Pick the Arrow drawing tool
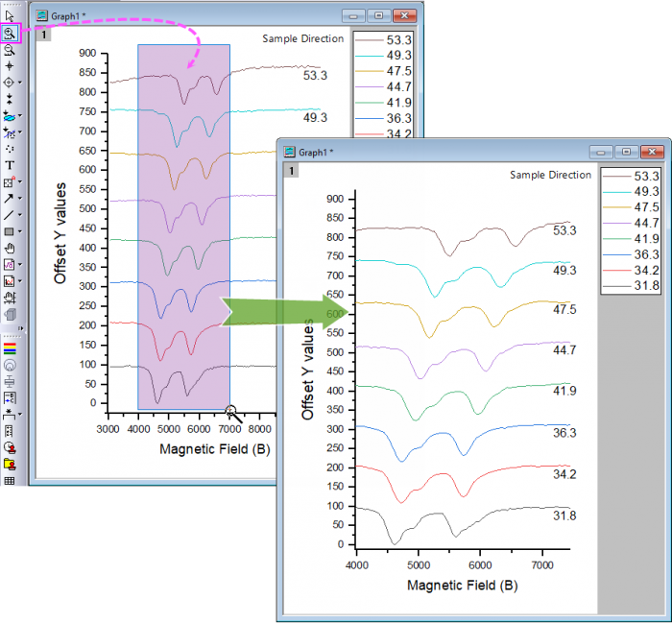The height and width of the screenshot is (623, 672). click(9, 198)
